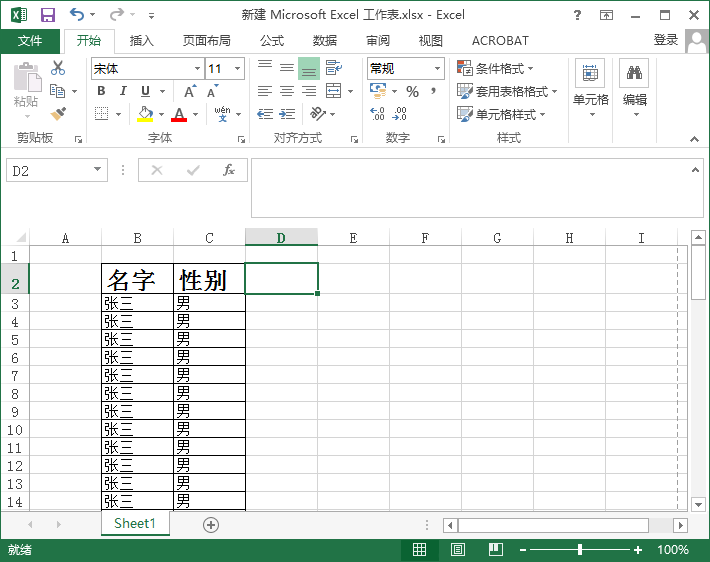
Task: Switch to Page Layout view icon
Action: (x=458, y=550)
